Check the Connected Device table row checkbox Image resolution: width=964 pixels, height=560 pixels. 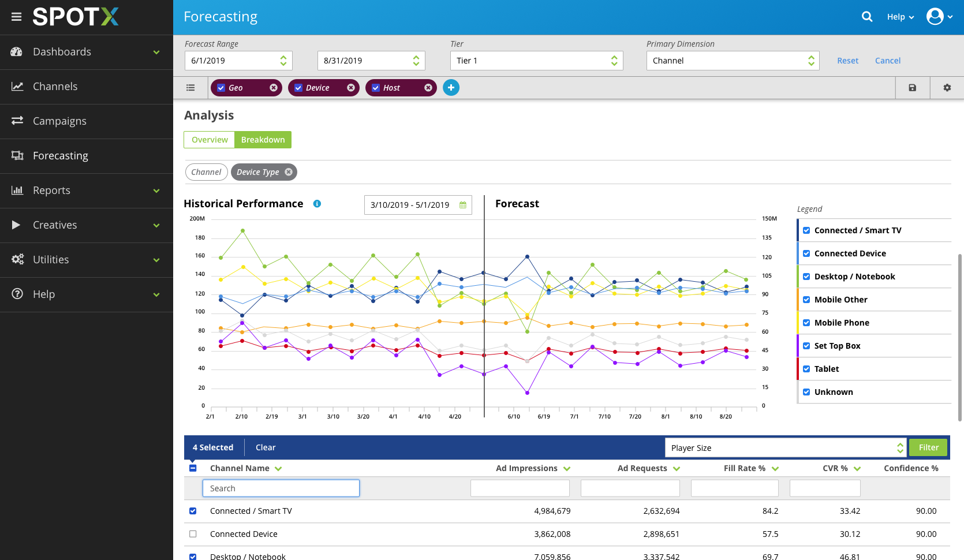tap(193, 534)
